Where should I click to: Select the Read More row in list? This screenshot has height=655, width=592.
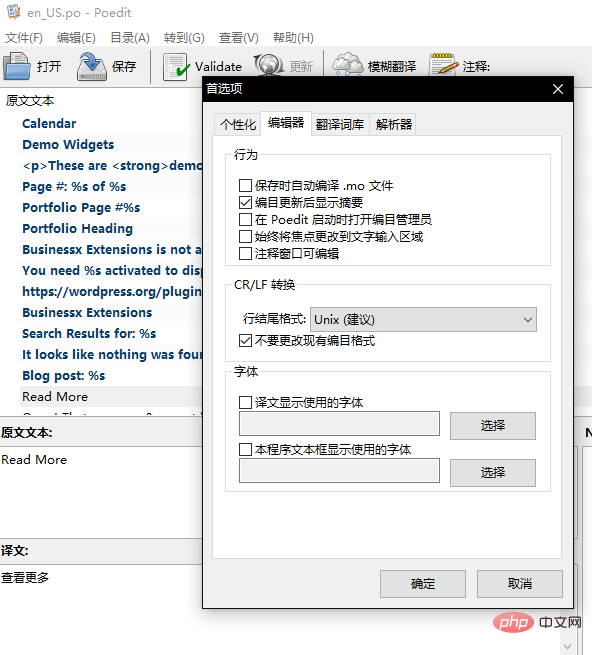111,396
